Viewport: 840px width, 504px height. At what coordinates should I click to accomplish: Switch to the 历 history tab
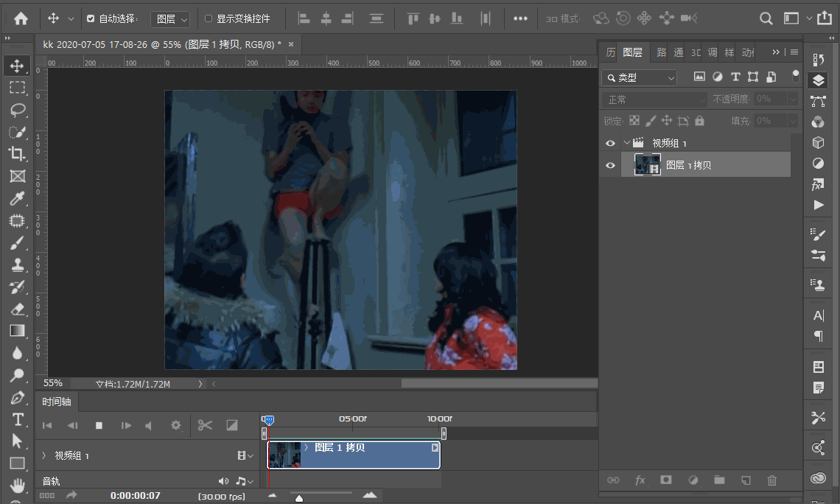tap(610, 52)
